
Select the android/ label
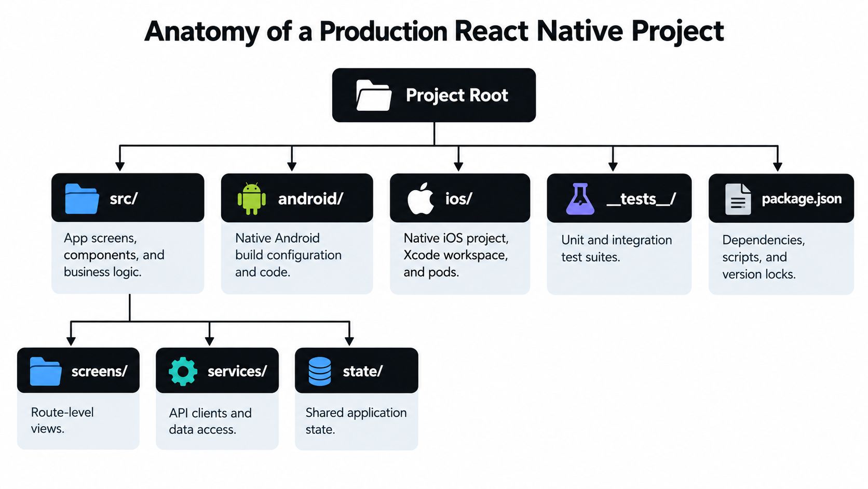[310, 199]
